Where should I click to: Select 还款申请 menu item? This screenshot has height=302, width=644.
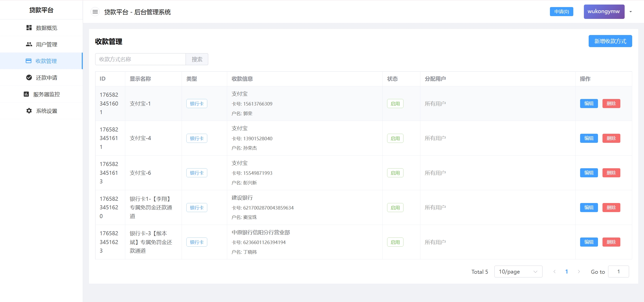point(47,78)
